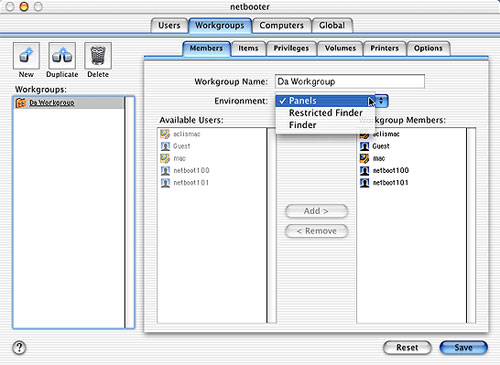
Task: Click the Workgroup Name text field
Action: coord(350,81)
